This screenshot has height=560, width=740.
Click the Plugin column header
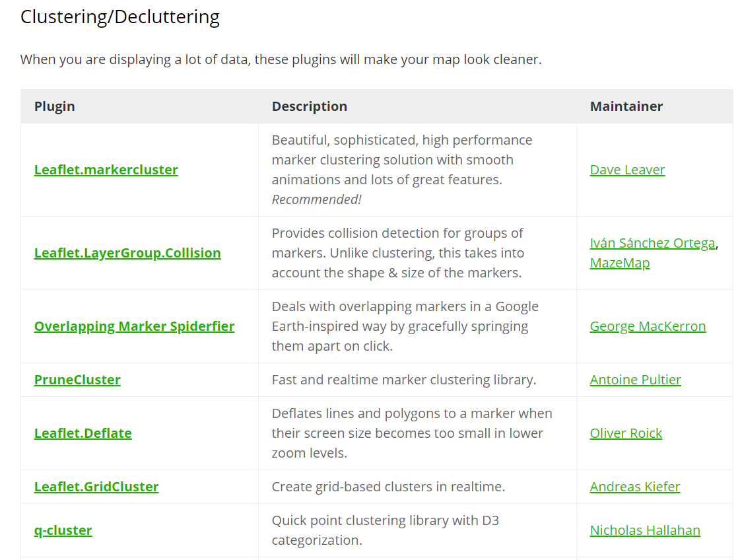click(54, 106)
